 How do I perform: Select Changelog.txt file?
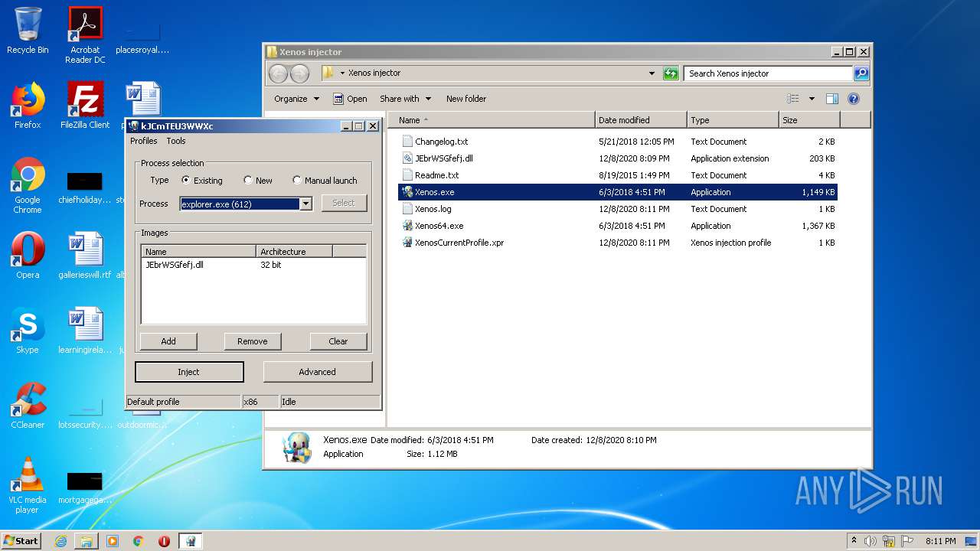pyautogui.click(x=441, y=142)
